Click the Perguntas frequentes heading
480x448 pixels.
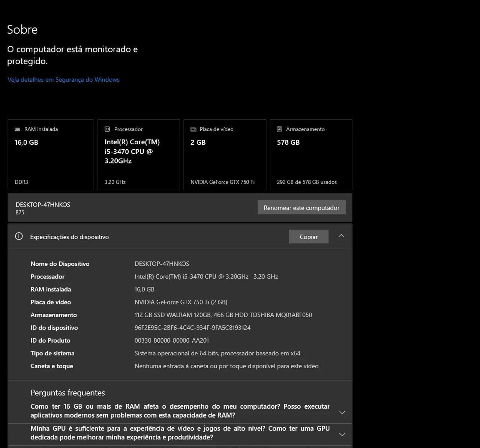pos(67,393)
